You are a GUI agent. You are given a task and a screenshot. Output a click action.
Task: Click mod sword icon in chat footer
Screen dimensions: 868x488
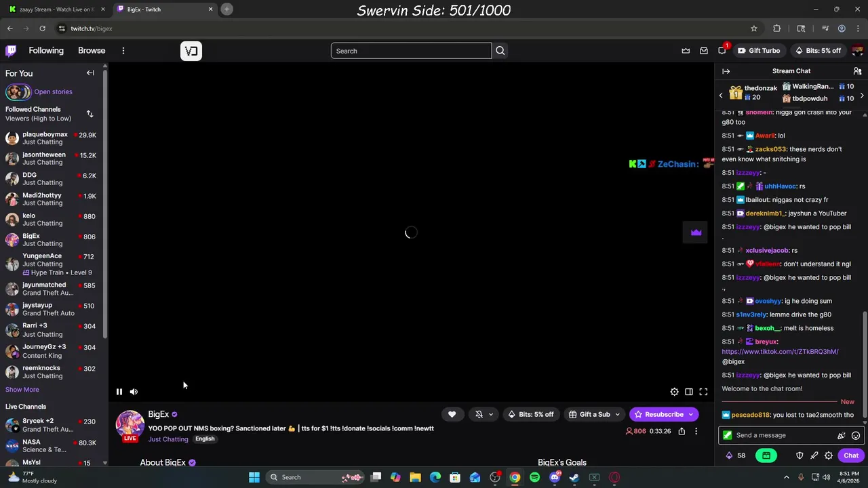(x=814, y=455)
